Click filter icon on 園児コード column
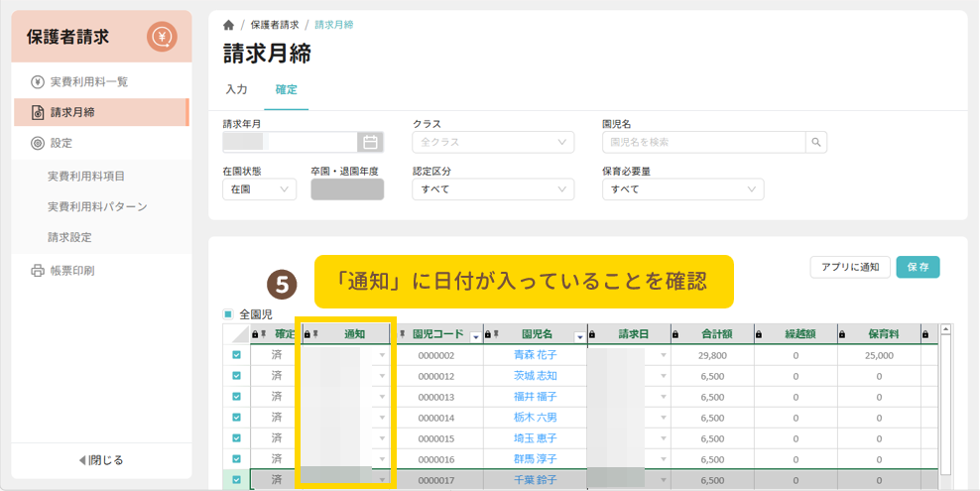Screen dimensions: 980x491 tap(475, 336)
